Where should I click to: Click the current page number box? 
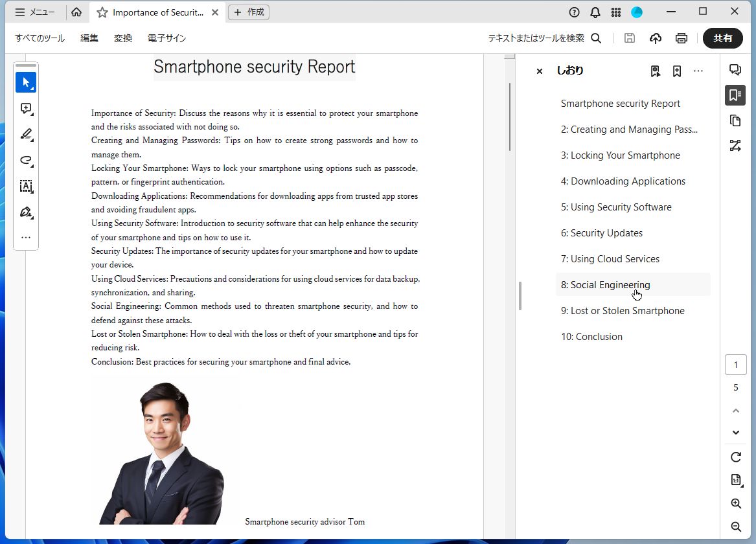[736, 365]
